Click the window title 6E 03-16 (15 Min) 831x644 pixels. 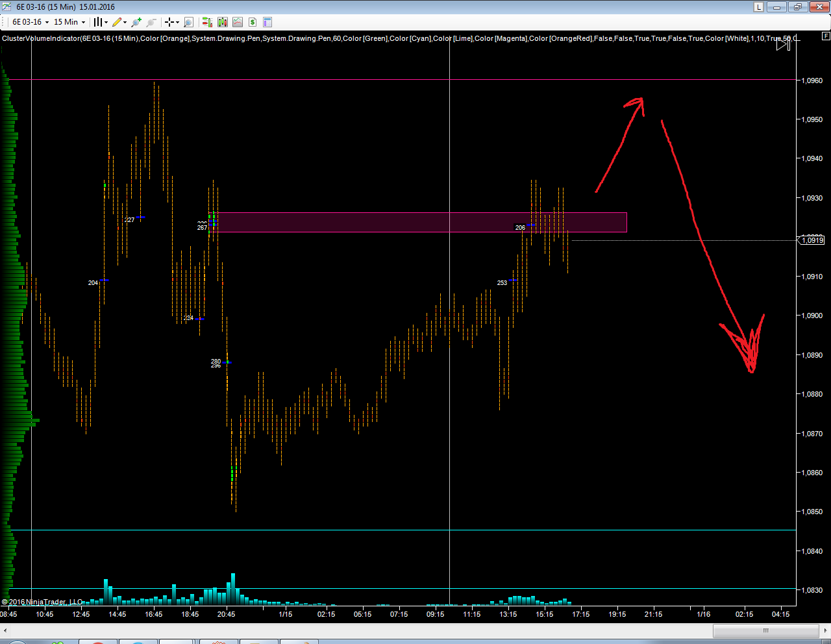click(46, 7)
